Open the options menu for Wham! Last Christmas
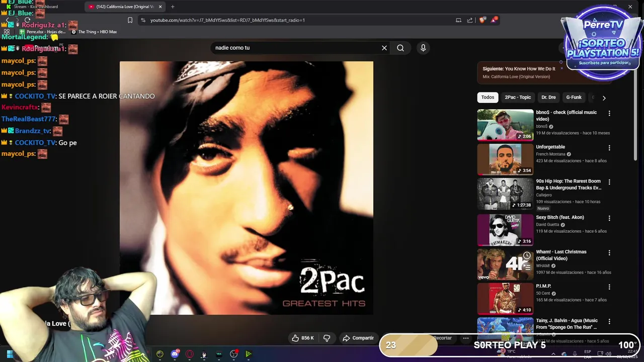 (x=609, y=252)
